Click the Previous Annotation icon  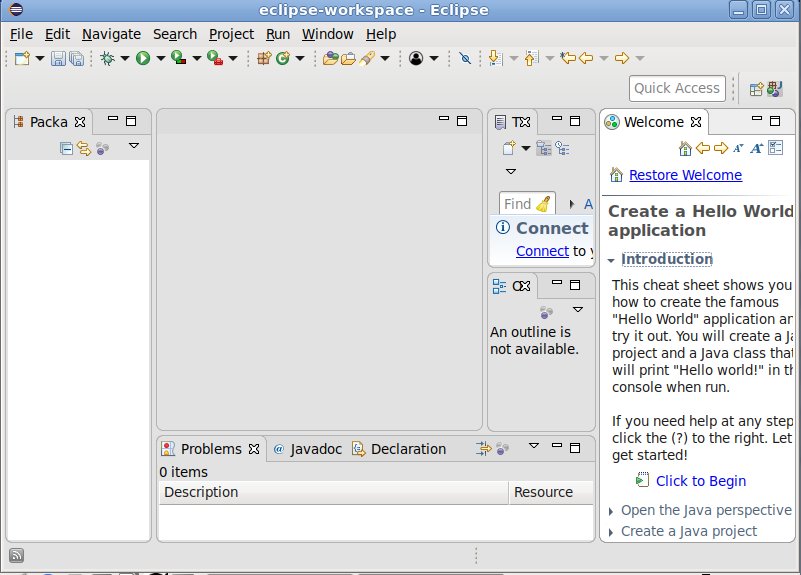pyautogui.click(x=531, y=58)
